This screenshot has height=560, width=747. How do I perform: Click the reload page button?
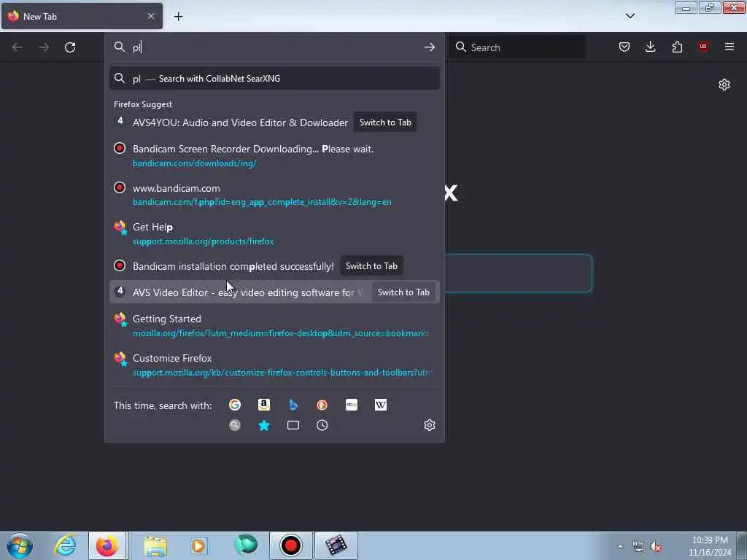pyautogui.click(x=70, y=47)
